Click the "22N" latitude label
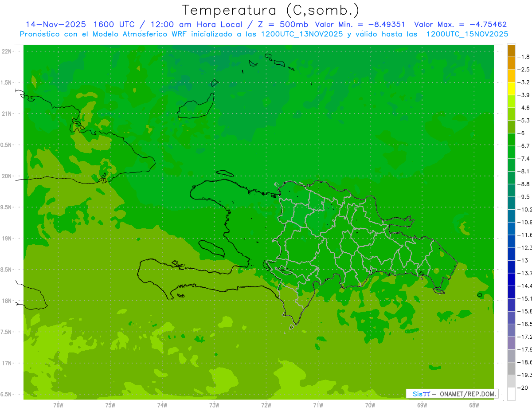 coord(7,51)
